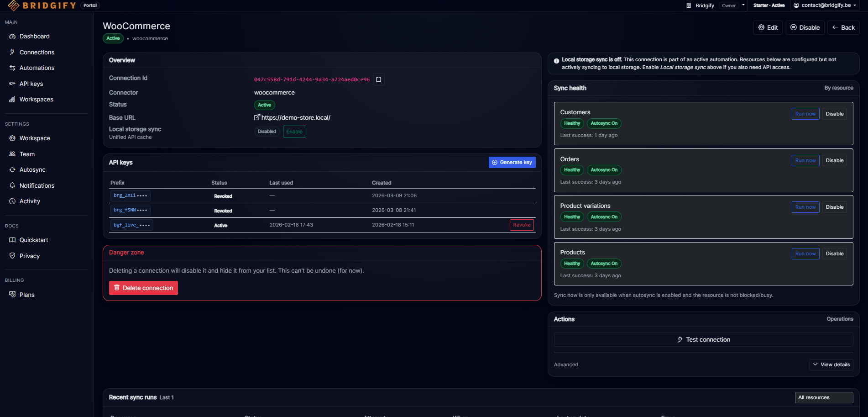Open the Dashboard sidebar icon
This screenshot has width=868, height=417.
(x=12, y=37)
